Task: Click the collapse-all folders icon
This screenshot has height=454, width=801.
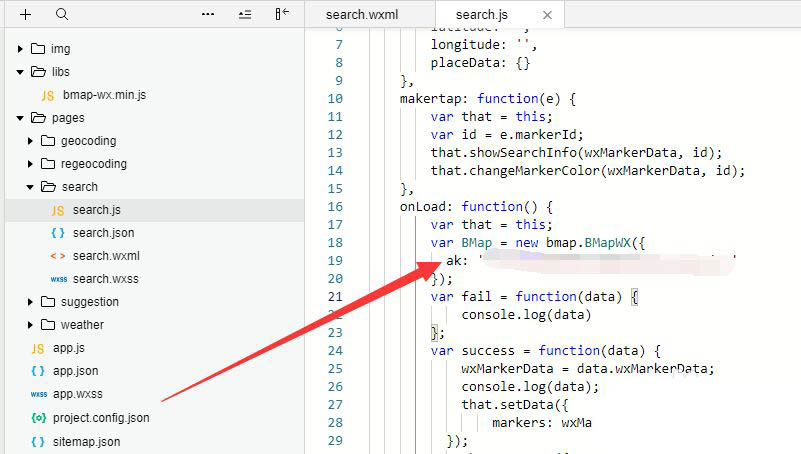Action: (x=245, y=15)
